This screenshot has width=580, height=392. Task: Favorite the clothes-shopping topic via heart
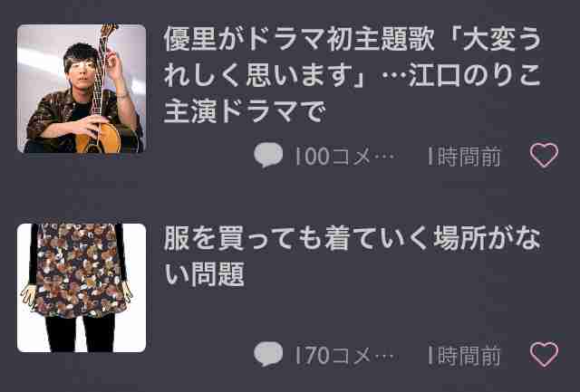coord(544,354)
